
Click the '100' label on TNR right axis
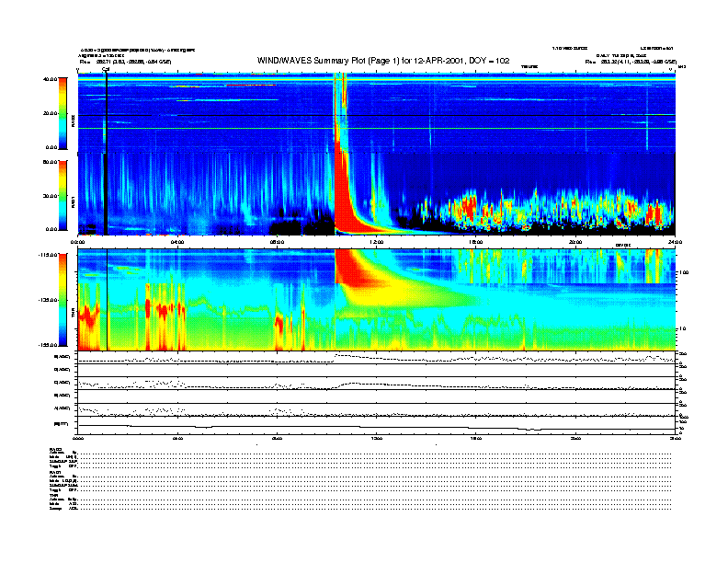point(684,272)
